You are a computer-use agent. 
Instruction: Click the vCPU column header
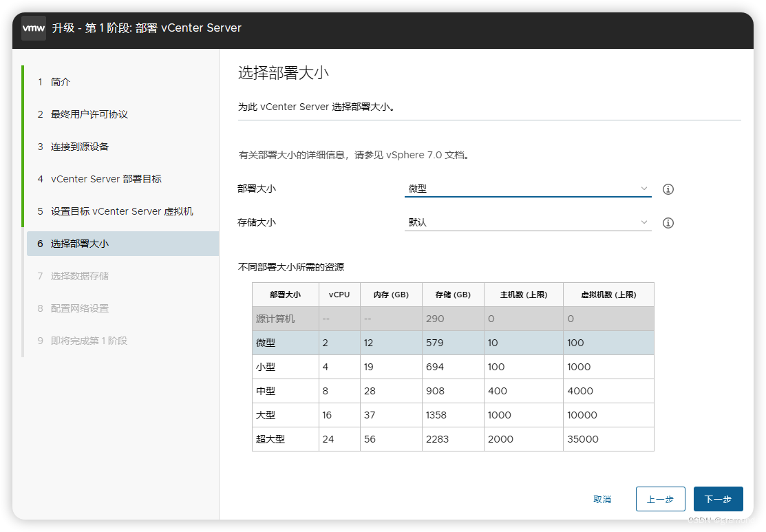339,295
